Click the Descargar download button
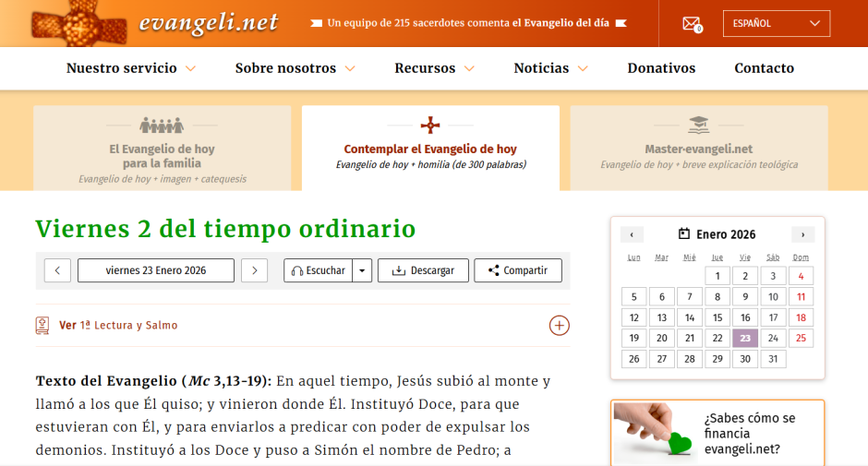This screenshot has width=868, height=466. click(x=423, y=270)
